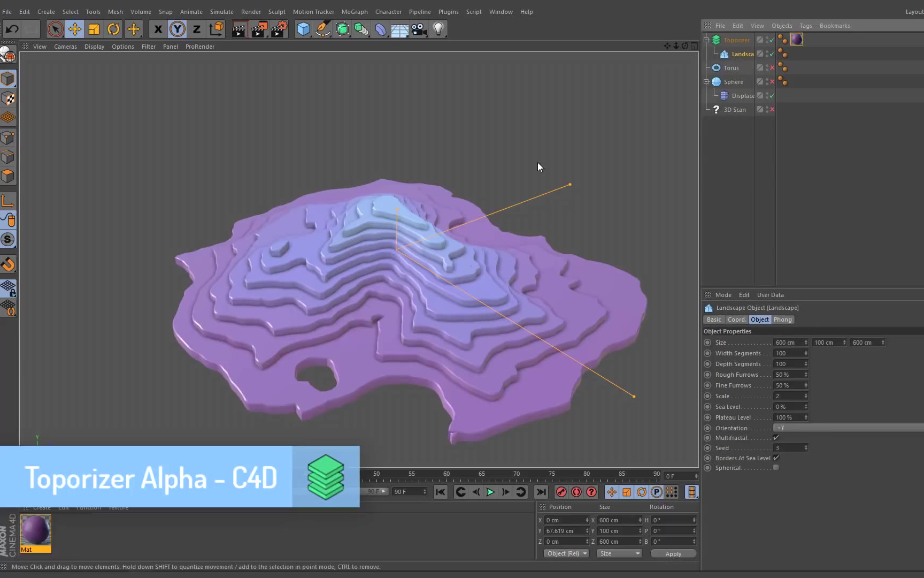Select the Torus object in Object Manager

tap(731, 68)
